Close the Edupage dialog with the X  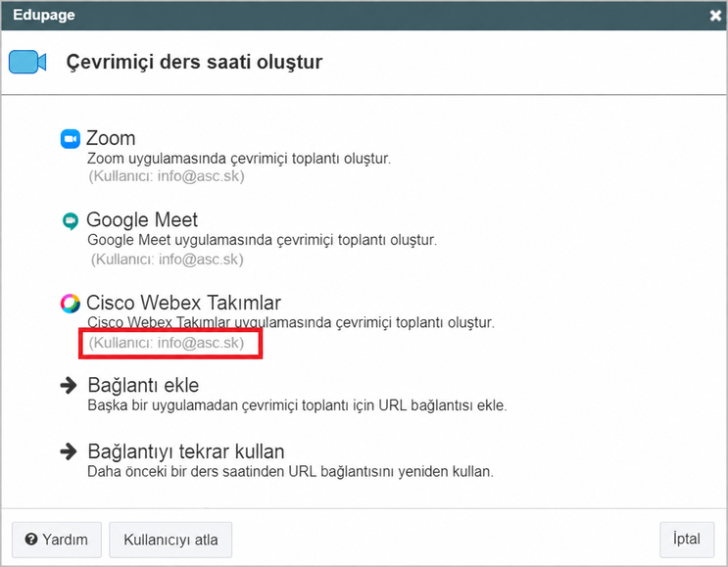click(715, 16)
